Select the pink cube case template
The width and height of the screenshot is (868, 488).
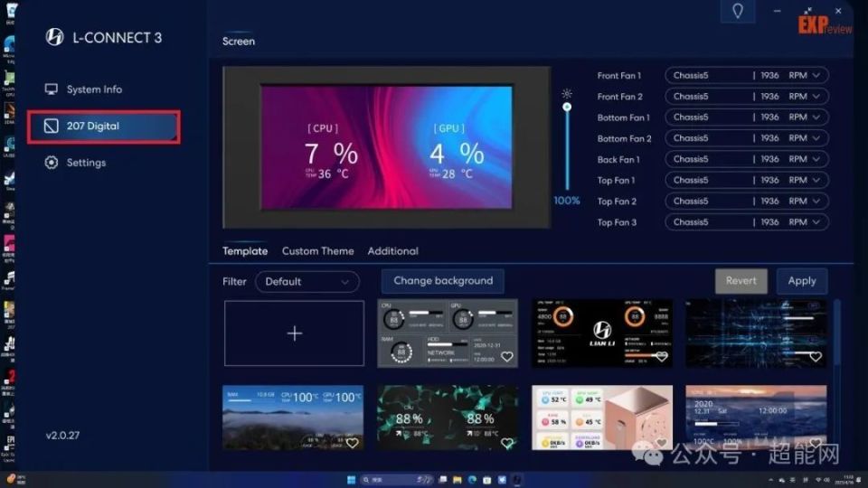point(602,418)
